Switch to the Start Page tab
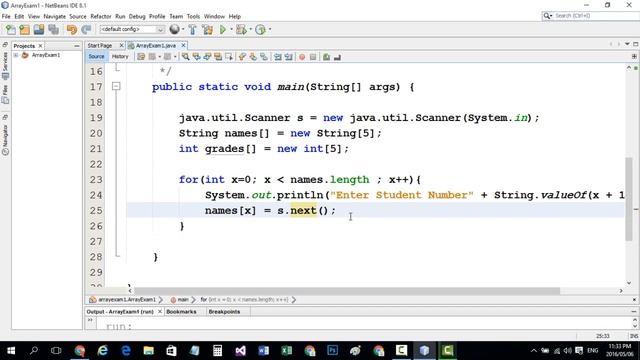Image resolution: width=640 pixels, height=360 pixels. tap(100, 45)
